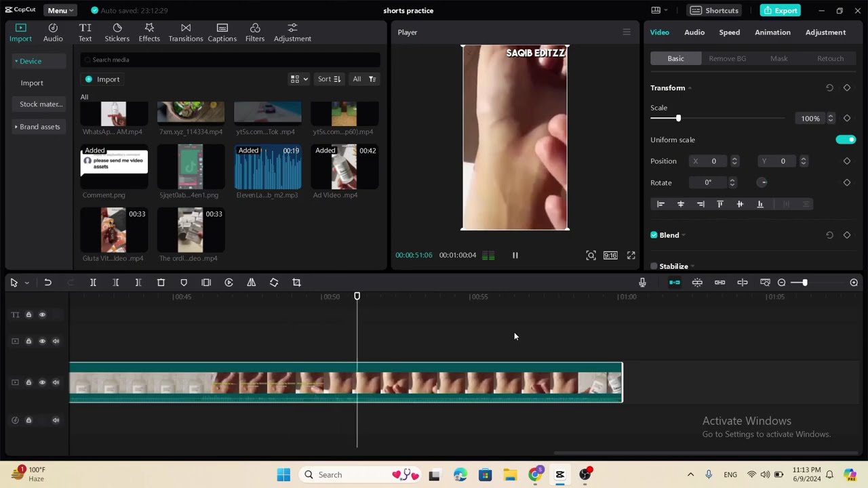Image resolution: width=868 pixels, height=488 pixels.
Task: Click the Split clip tool
Action: (x=93, y=283)
